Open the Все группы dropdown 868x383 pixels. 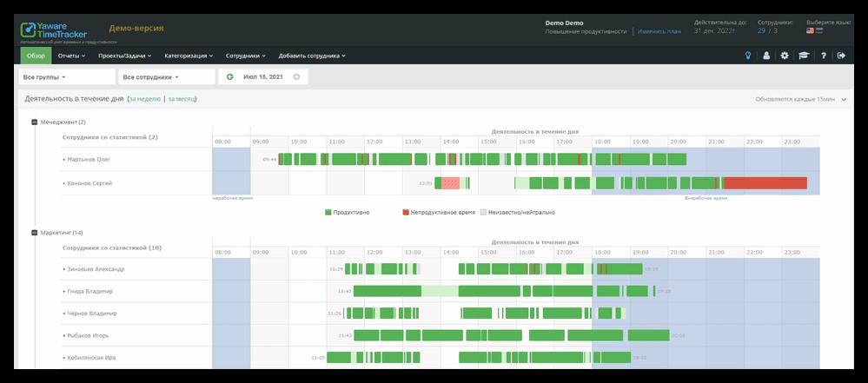67,77
